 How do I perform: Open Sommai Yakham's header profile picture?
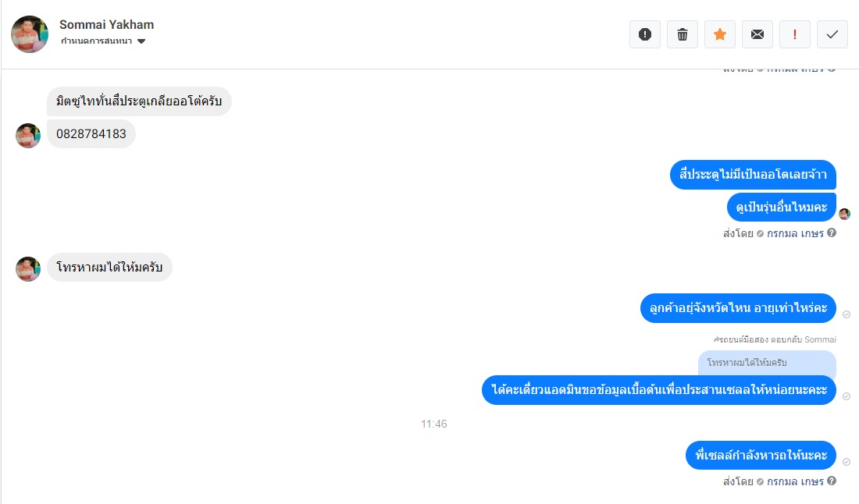pyautogui.click(x=30, y=34)
